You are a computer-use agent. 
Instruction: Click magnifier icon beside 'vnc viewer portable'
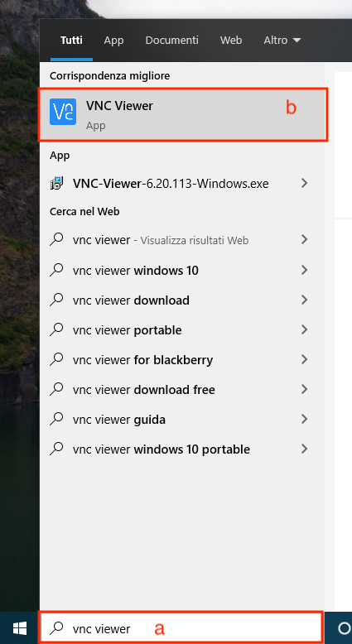click(x=56, y=329)
